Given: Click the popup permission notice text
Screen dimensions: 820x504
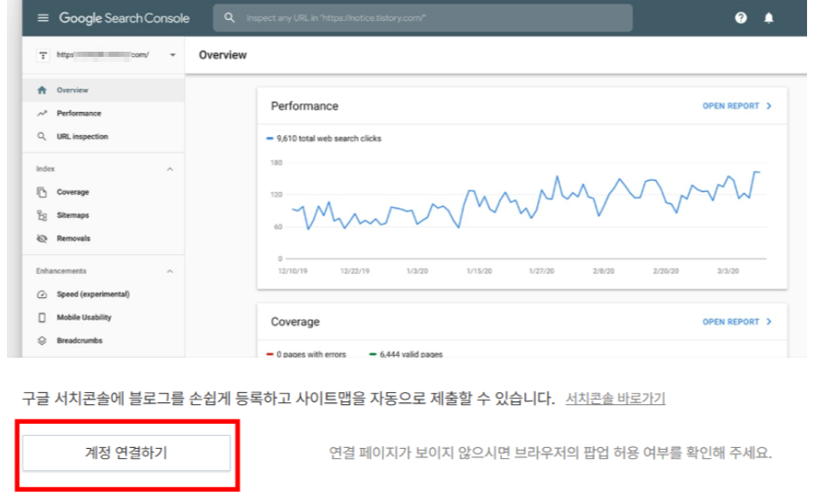Looking at the screenshot, I should click(550, 453).
